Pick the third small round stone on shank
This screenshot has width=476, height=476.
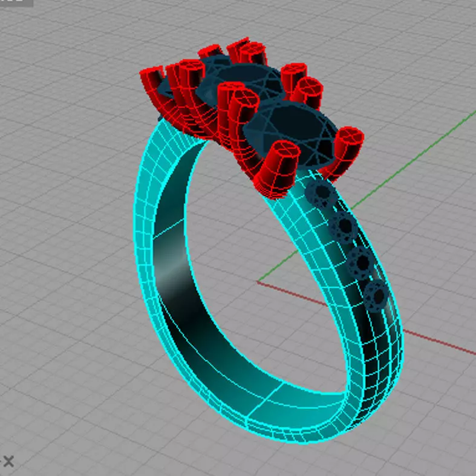[x=361, y=263]
